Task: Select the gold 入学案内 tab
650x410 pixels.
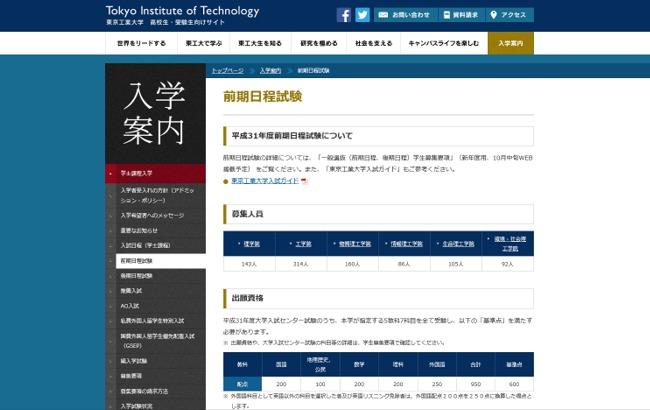Action: pos(511,43)
